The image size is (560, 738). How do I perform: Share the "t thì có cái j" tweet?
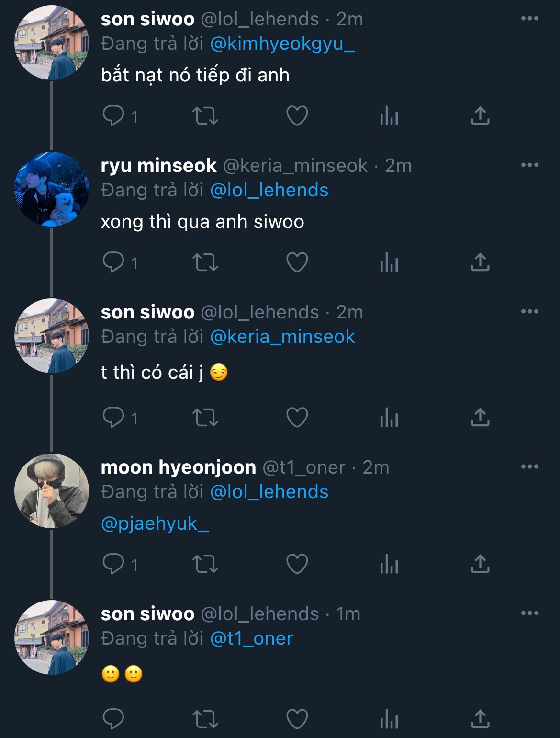[x=480, y=418]
